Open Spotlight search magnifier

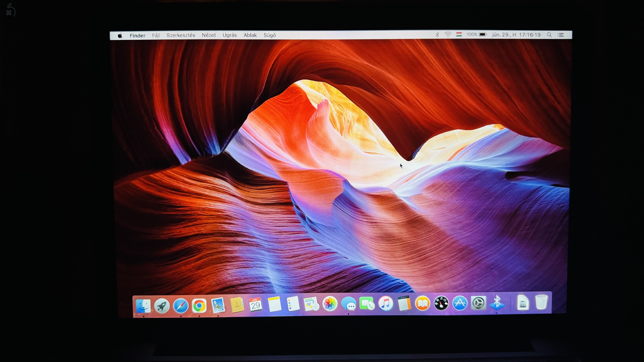pos(549,35)
